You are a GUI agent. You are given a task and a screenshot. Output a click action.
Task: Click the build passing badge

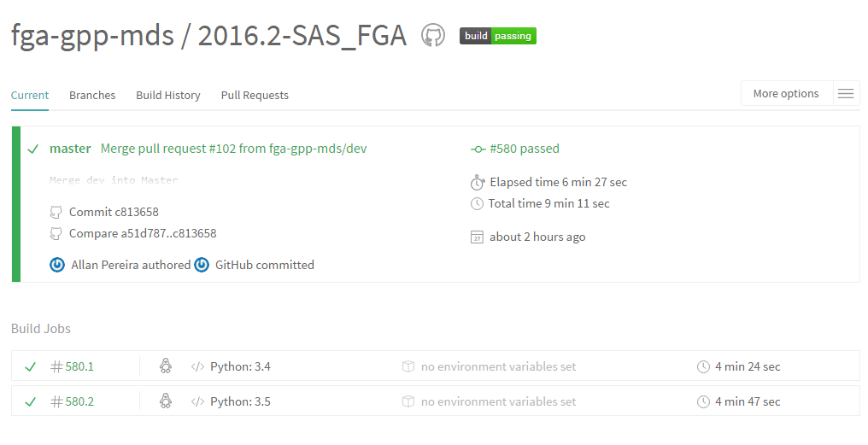click(x=498, y=36)
